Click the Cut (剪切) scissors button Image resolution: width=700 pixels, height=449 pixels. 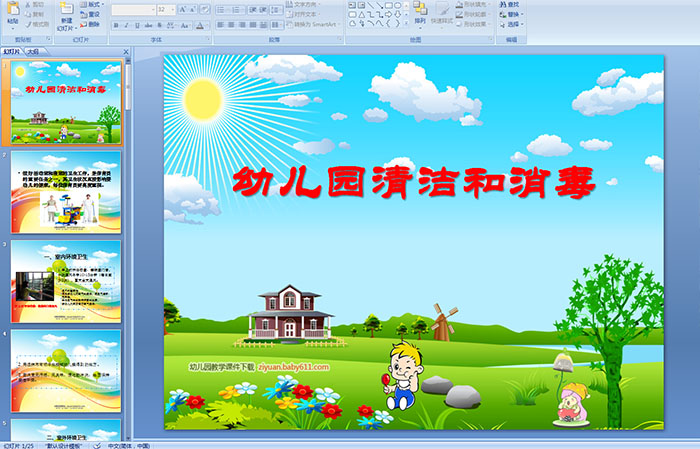[34, 4]
